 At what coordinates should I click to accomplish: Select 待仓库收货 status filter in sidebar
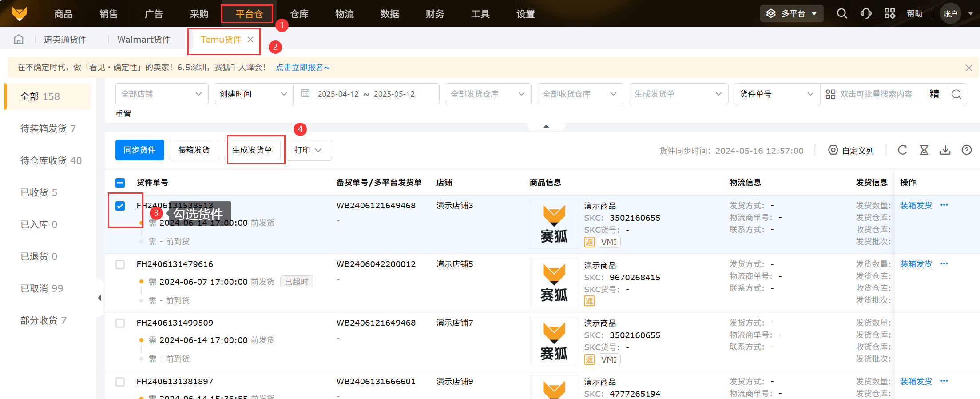click(x=51, y=160)
